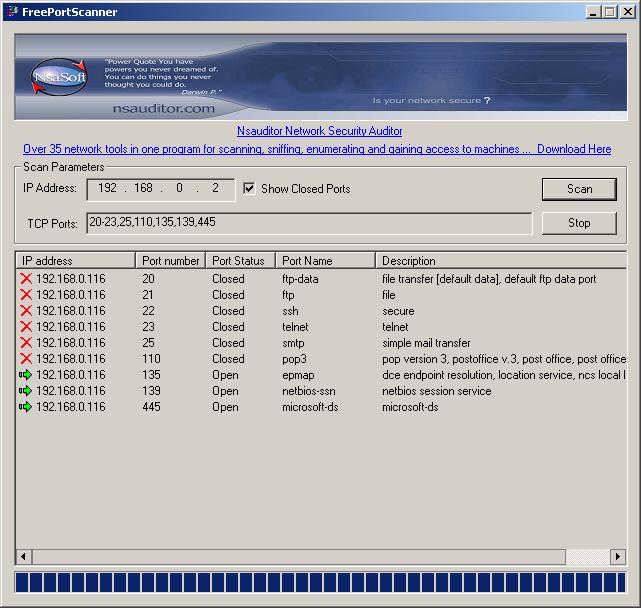
Task: Click the red X icon for port 22
Action: pyautogui.click(x=26, y=311)
